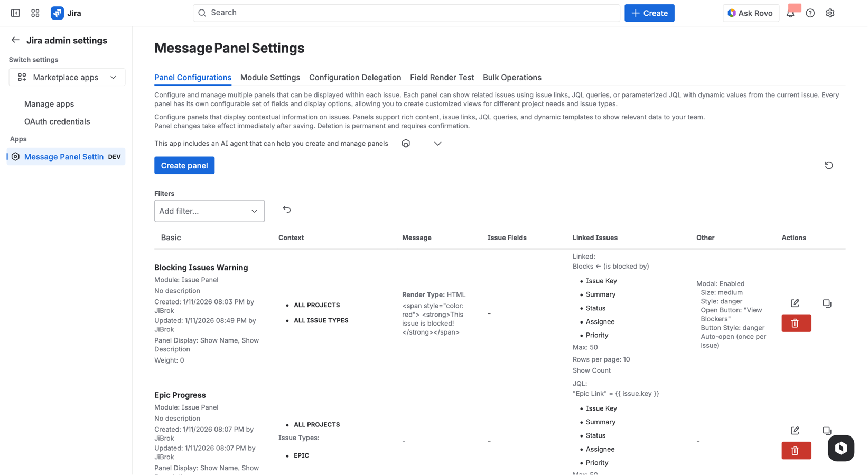Delete the Epic Progress panel
868x475 pixels.
[x=796, y=450]
